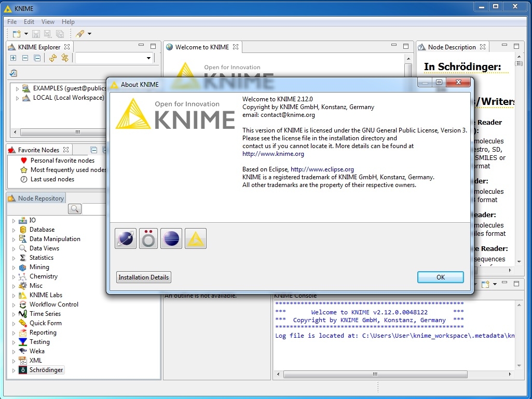Close the Node Description tab
Viewport: 532px width, 399px height.
click(483, 47)
